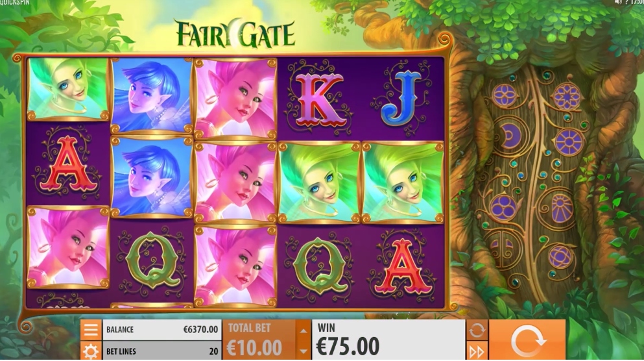Click the red A symbol on first reel
Screen dimensions: 644x361
pyautogui.click(x=67, y=163)
